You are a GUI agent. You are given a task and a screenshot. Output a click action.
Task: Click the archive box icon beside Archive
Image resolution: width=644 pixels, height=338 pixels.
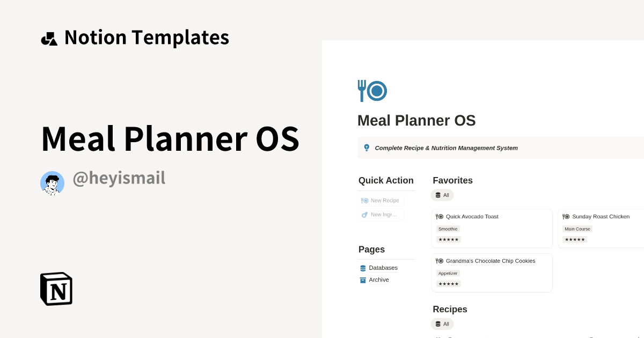pos(362,280)
